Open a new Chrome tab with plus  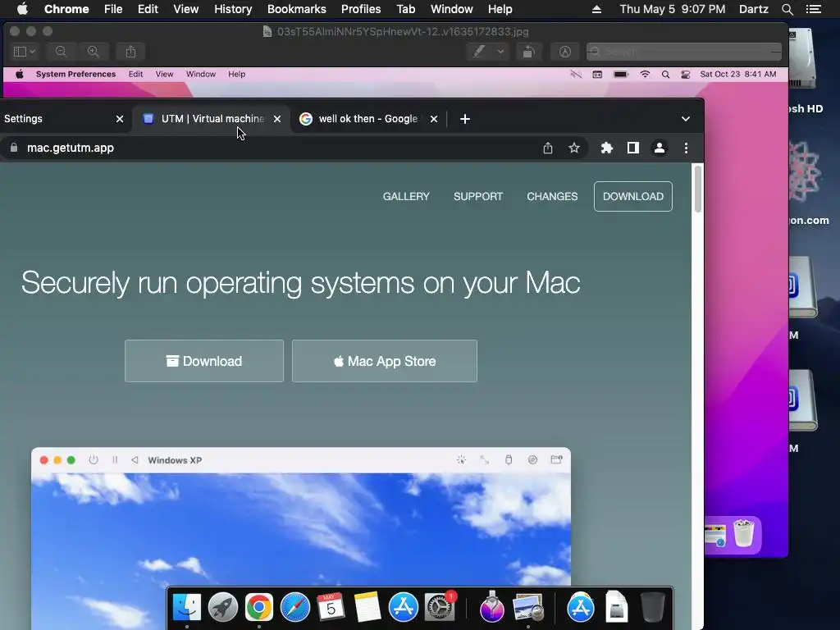(465, 119)
